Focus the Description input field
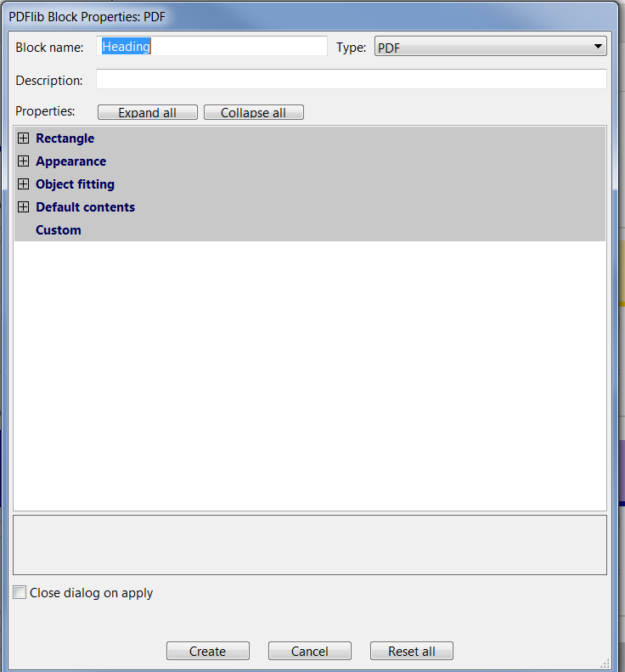The height and width of the screenshot is (672, 625). [352, 79]
